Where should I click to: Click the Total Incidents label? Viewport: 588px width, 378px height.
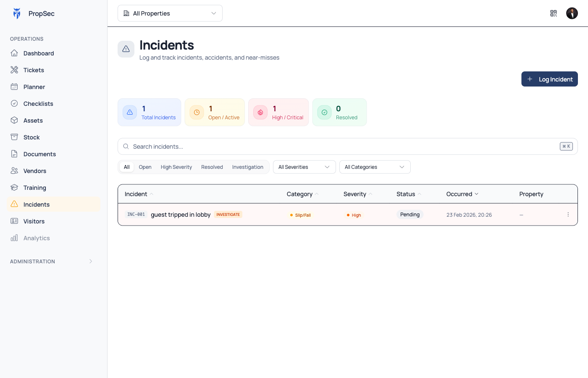pyautogui.click(x=158, y=118)
